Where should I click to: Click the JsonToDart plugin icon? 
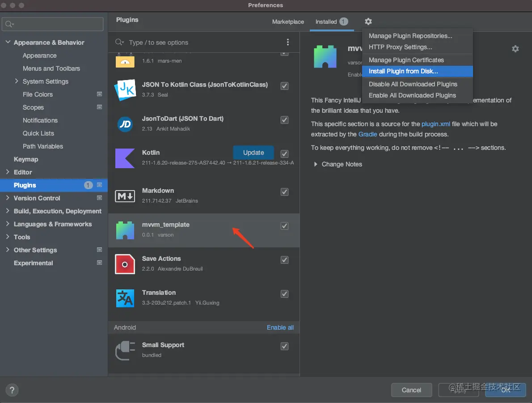[125, 124]
